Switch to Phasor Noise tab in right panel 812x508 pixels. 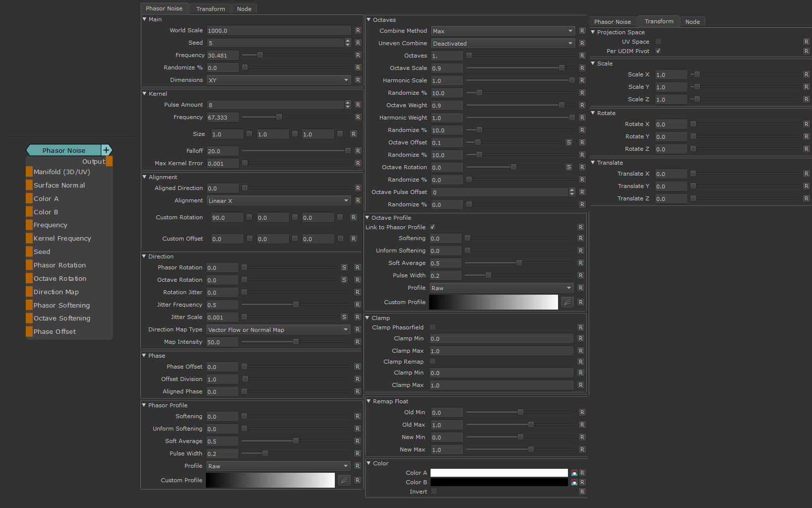pos(612,22)
